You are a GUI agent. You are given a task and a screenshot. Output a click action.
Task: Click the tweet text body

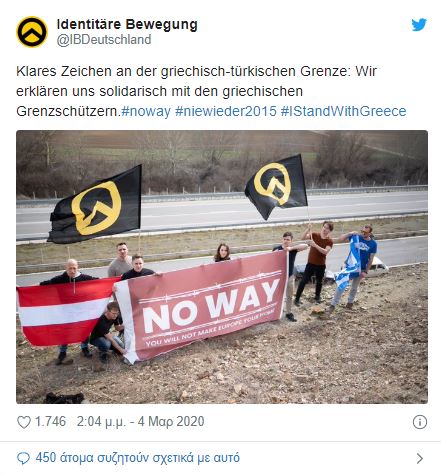[211, 91]
